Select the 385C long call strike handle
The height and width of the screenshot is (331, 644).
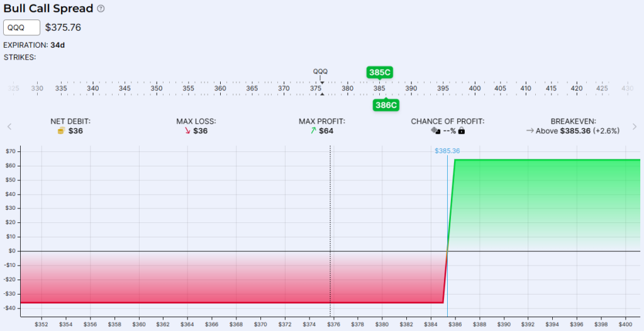380,72
